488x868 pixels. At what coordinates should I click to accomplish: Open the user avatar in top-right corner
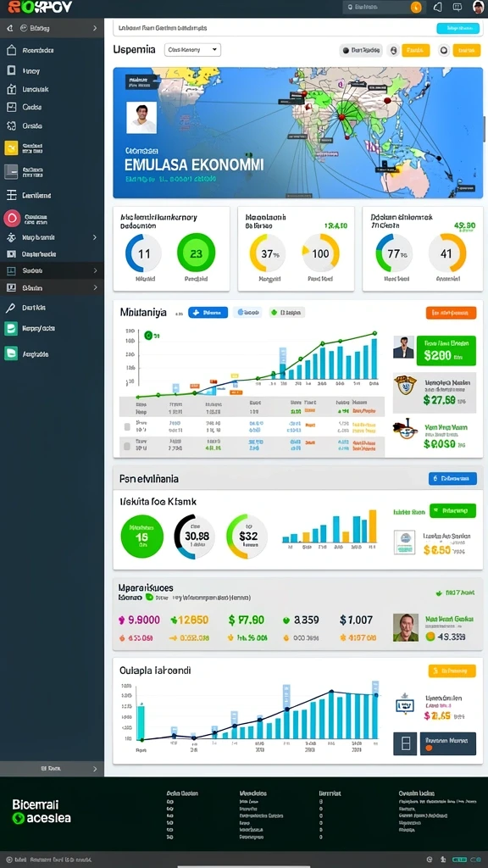(x=479, y=7)
